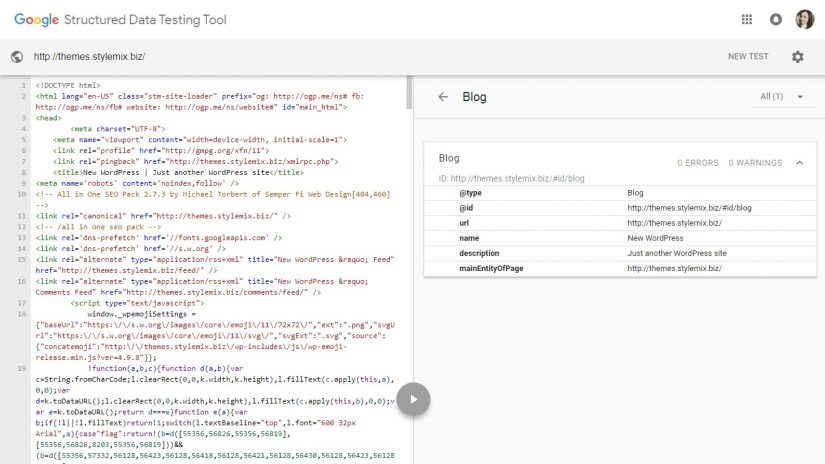Click line number 19 in gutter
This screenshot has height=464, width=825.
click(21, 368)
